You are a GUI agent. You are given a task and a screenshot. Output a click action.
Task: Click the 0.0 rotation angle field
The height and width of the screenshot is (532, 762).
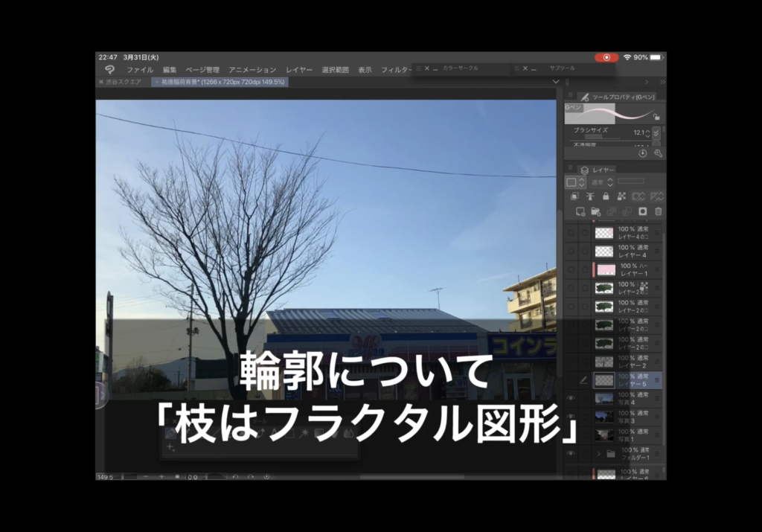pos(196,477)
